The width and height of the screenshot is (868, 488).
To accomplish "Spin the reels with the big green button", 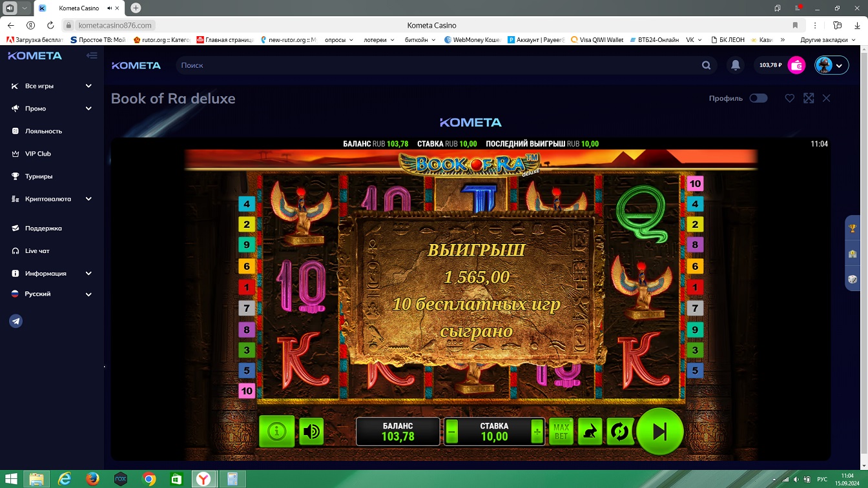I will 660,432.
